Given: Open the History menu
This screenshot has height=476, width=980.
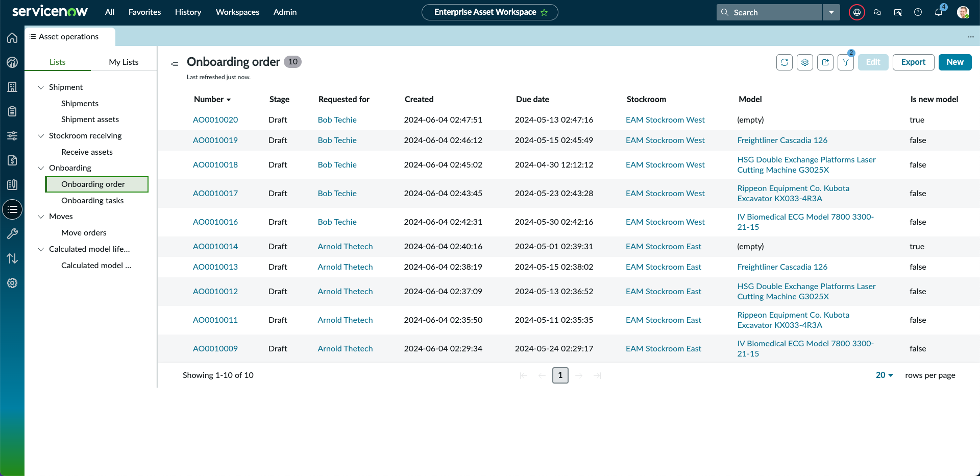Looking at the screenshot, I should [x=188, y=12].
